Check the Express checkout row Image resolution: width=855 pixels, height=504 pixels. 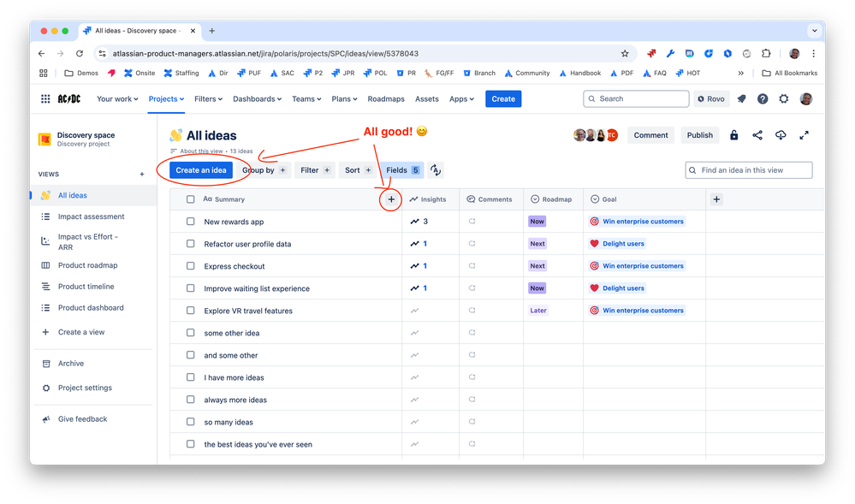click(x=190, y=266)
